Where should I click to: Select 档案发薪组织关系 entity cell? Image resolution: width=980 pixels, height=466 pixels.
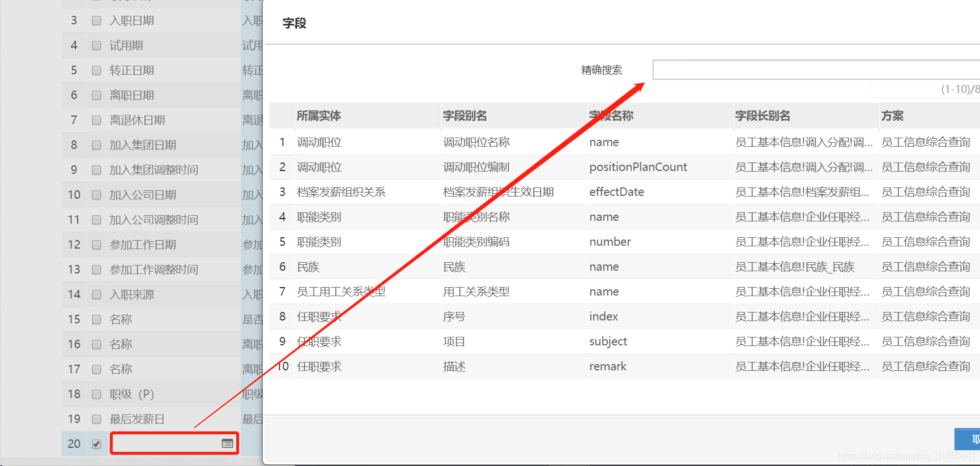click(341, 192)
